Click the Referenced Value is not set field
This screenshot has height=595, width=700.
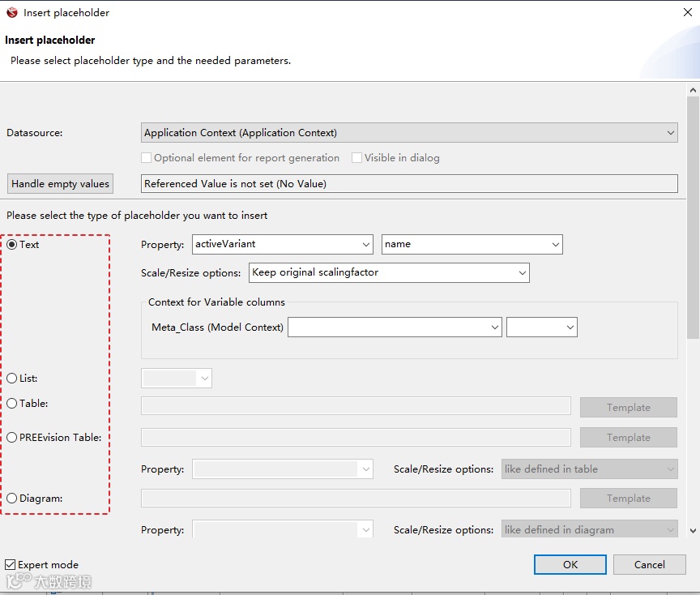[x=409, y=184]
